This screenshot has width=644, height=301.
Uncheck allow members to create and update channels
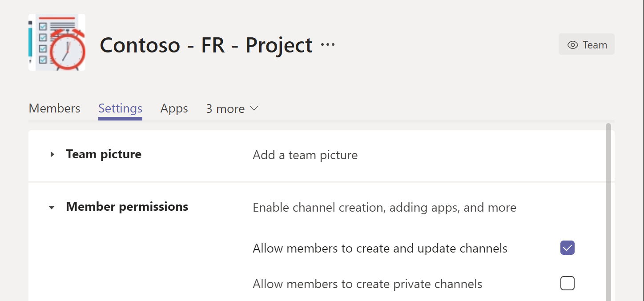[x=567, y=248]
